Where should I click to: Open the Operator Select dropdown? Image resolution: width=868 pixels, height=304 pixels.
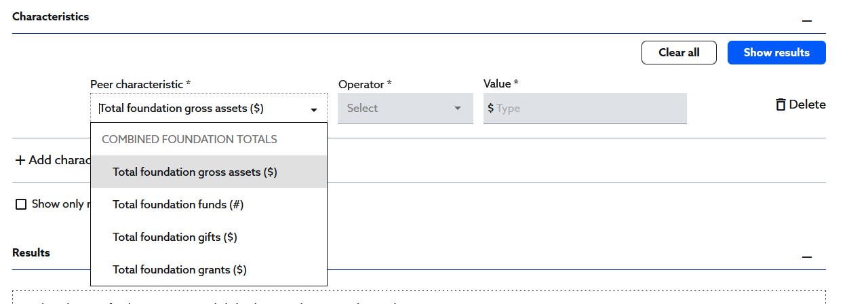406,109
